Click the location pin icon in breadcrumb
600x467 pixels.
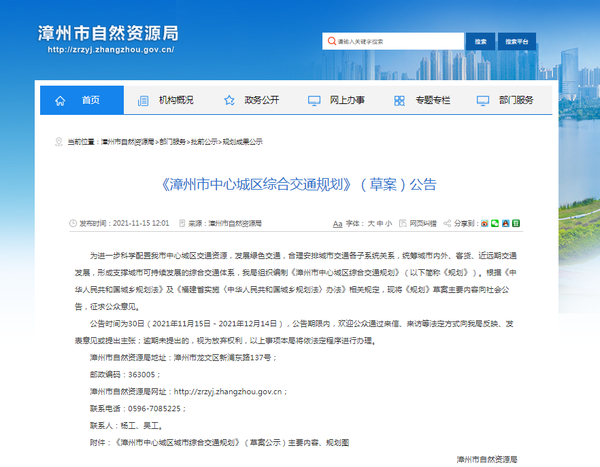59,142
